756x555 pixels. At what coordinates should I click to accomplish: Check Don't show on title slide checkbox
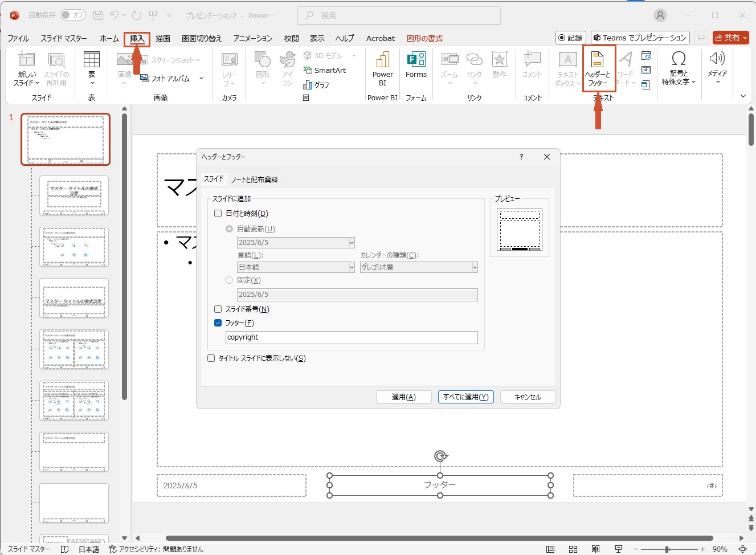pos(211,358)
